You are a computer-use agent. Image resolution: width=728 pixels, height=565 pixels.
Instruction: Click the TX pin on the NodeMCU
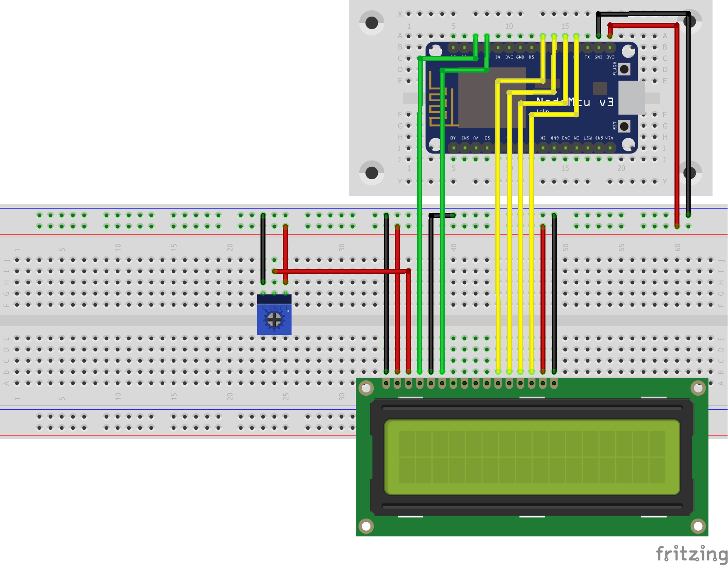[587, 48]
